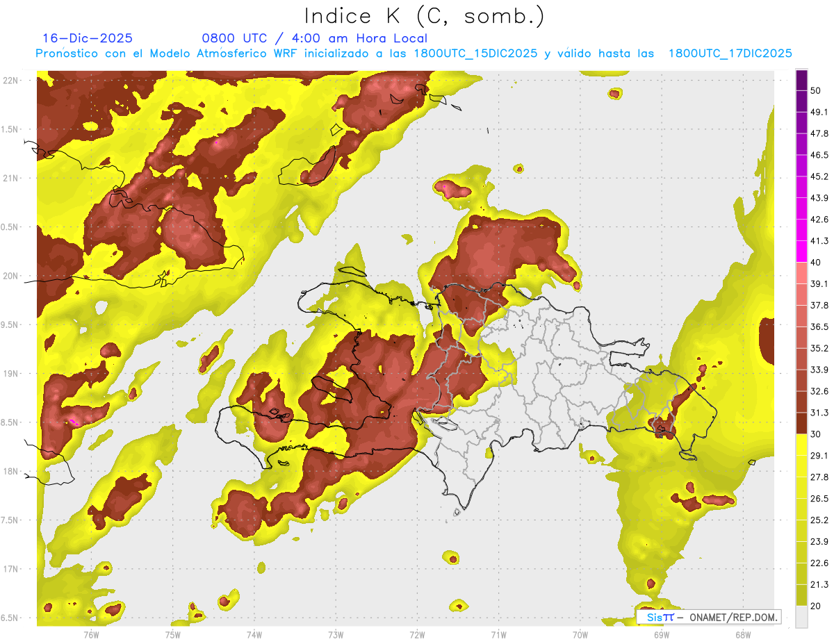Image resolution: width=834 pixels, height=644 pixels.
Task: Select the date label '16-Dic-2025'
Action: pyautogui.click(x=88, y=38)
